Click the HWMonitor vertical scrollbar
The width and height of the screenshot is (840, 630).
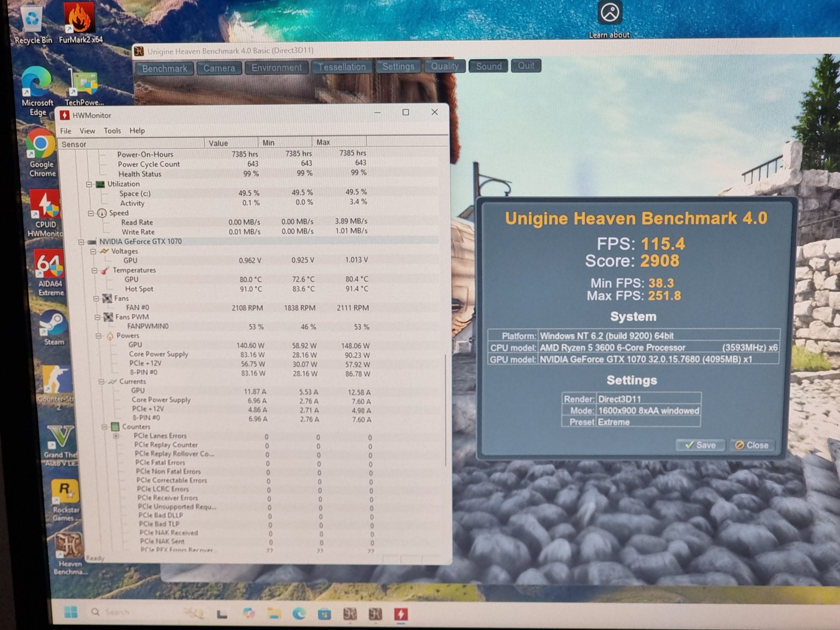tap(446, 409)
